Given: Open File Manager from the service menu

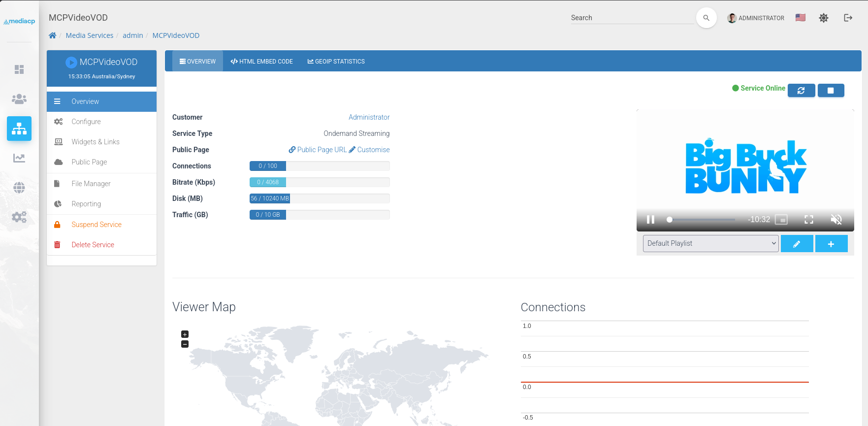Looking at the screenshot, I should (x=91, y=184).
